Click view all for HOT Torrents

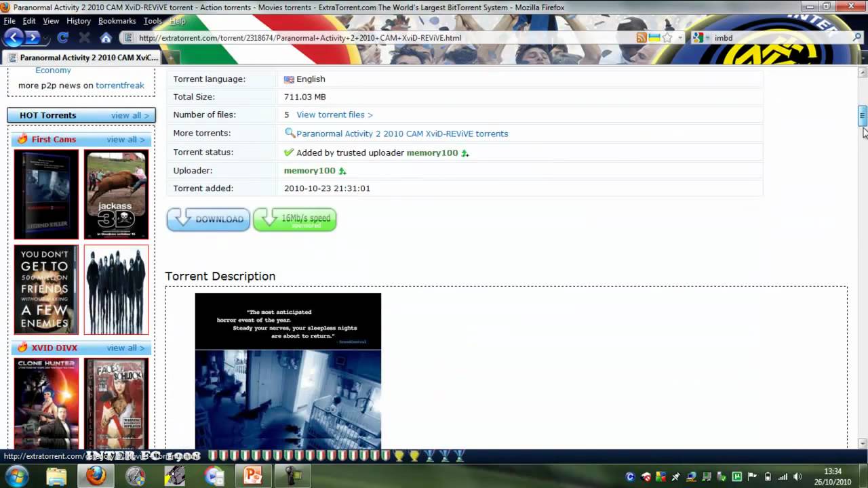[130, 115]
